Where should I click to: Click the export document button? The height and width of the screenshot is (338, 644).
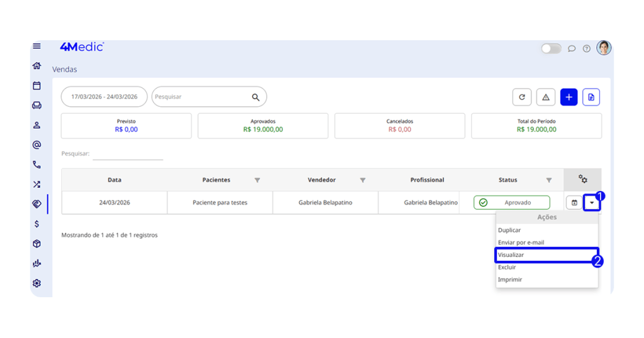pos(591,97)
